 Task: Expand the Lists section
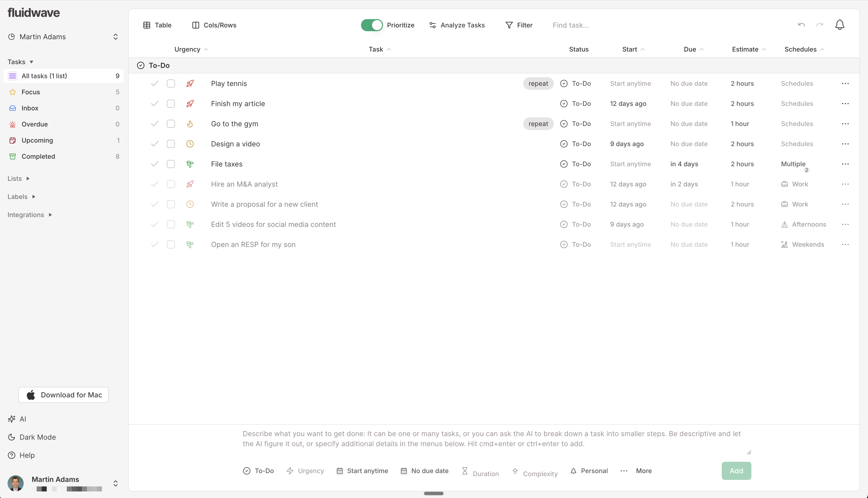pyautogui.click(x=19, y=179)
